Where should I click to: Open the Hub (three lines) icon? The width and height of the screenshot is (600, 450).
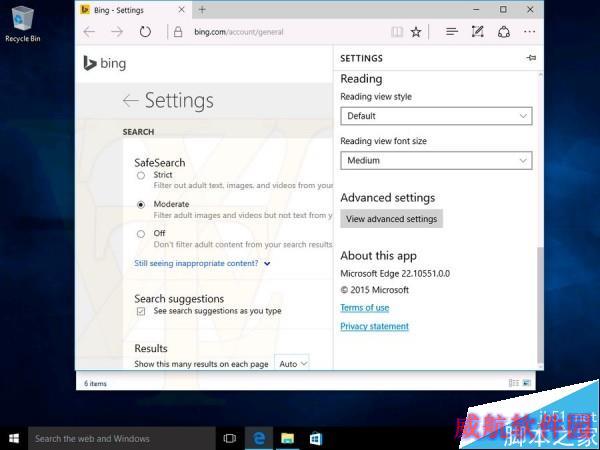pyautogui.click(x=452, y=32)
